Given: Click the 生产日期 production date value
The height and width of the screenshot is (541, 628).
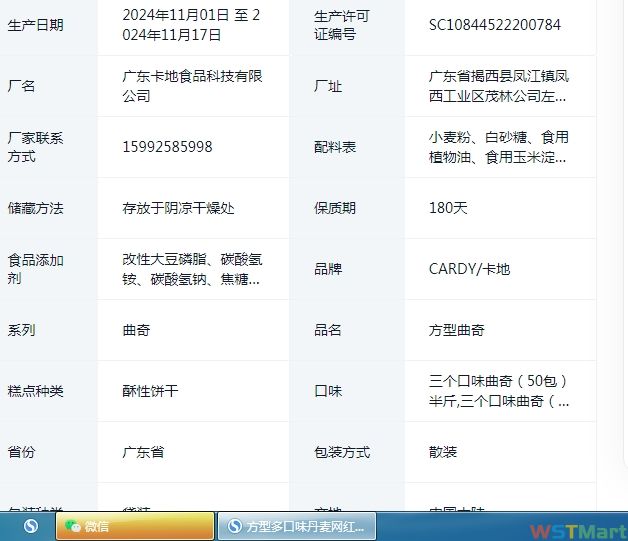Looking at the screenshot, I should tap(191, 25).
